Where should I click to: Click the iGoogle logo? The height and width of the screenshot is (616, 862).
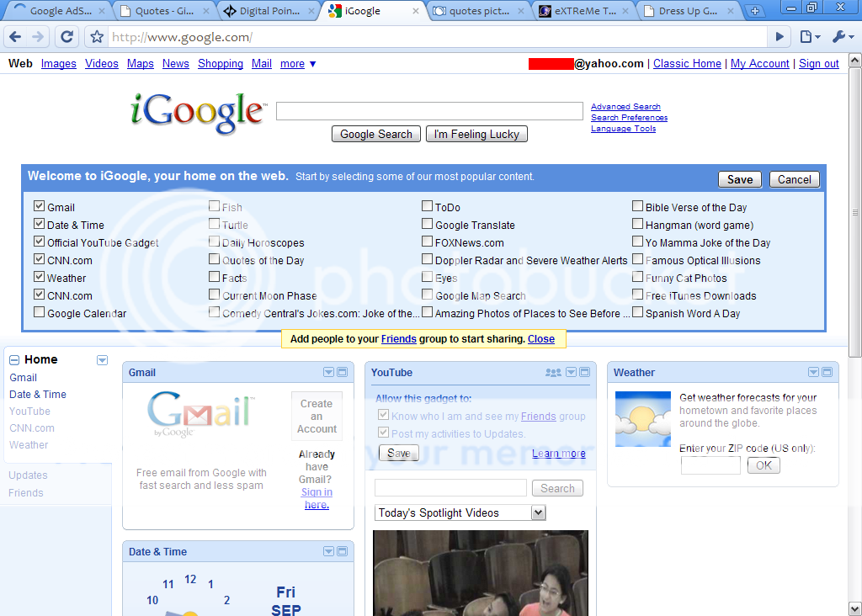pyautogui.click(x=199, y=114)
